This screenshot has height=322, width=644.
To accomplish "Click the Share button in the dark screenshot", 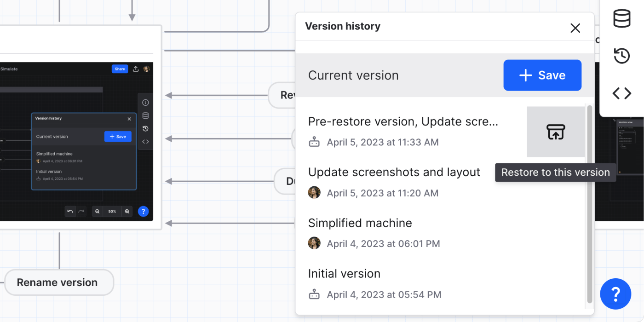I will [x=120, y=69].
